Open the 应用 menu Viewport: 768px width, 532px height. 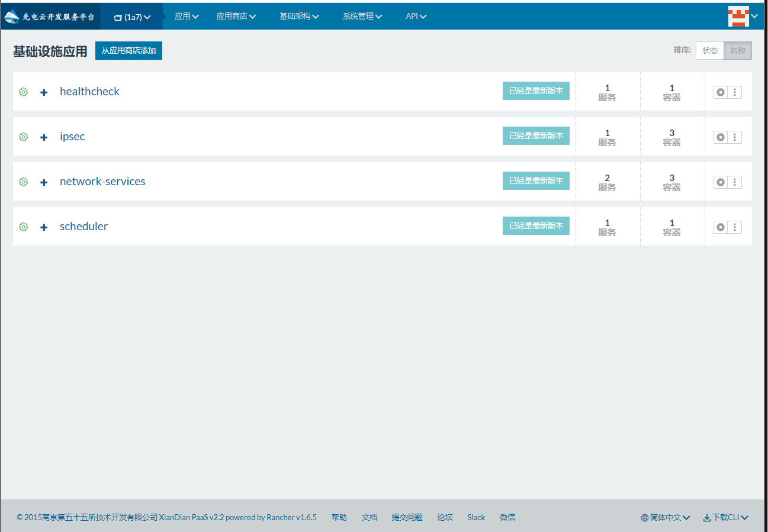point(187,17)
